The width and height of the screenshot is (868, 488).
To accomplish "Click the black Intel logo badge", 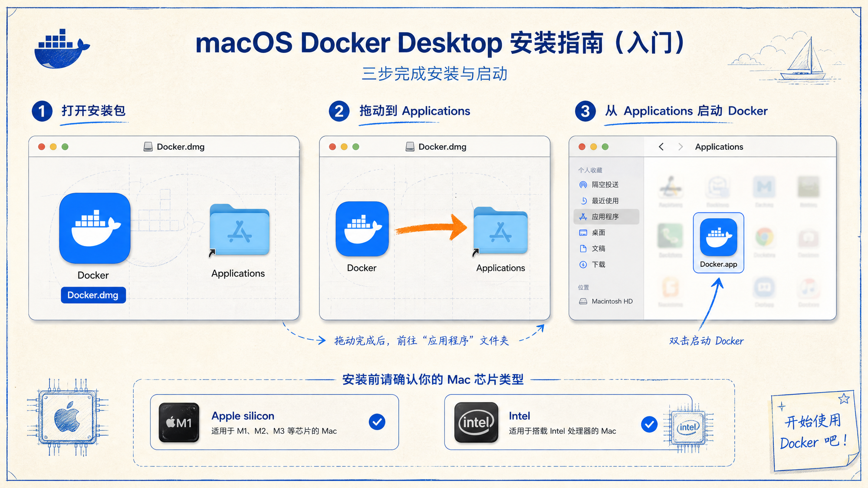I will point(476,422).
